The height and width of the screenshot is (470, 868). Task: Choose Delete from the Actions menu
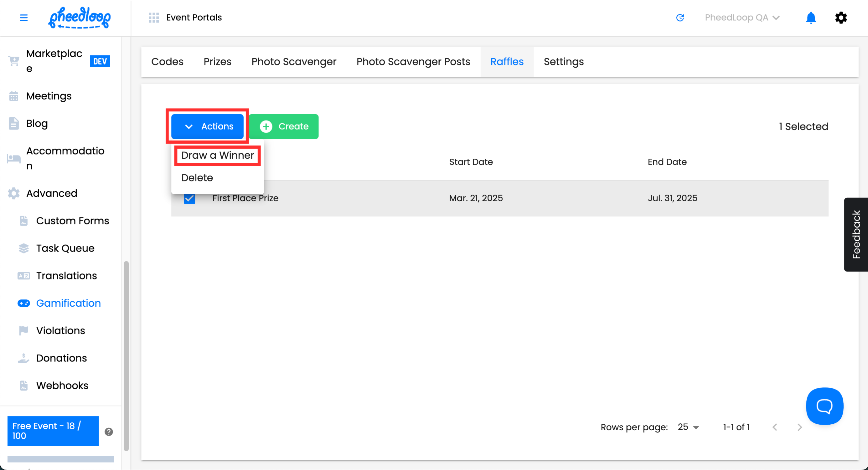point(197,178)
